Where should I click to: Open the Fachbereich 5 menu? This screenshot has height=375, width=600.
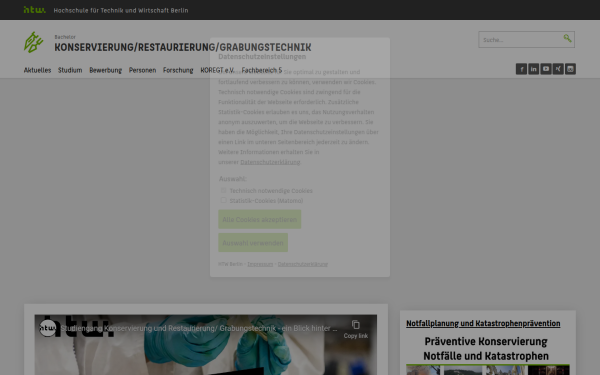coord(262,70)
